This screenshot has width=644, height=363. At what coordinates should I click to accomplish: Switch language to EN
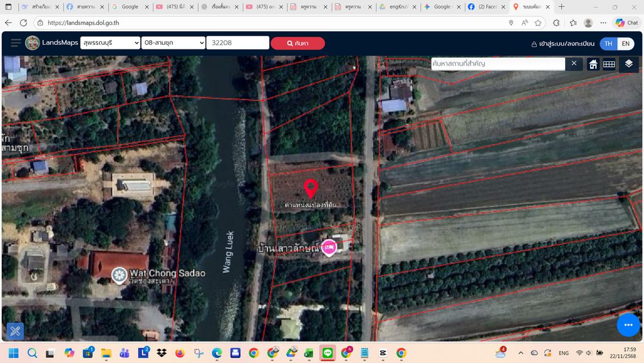point(625,43)
